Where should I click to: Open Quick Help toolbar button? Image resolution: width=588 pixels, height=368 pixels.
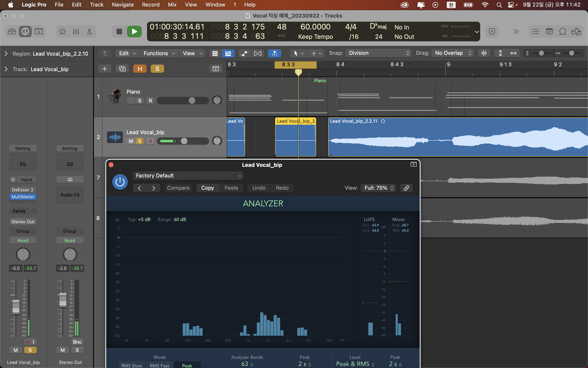39,31
